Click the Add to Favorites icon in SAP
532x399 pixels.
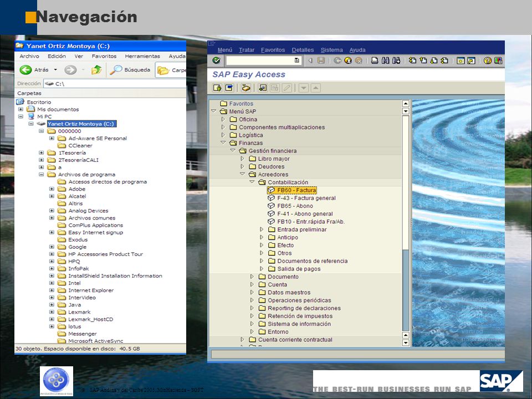pyautogui.click(x=263, y=88)
